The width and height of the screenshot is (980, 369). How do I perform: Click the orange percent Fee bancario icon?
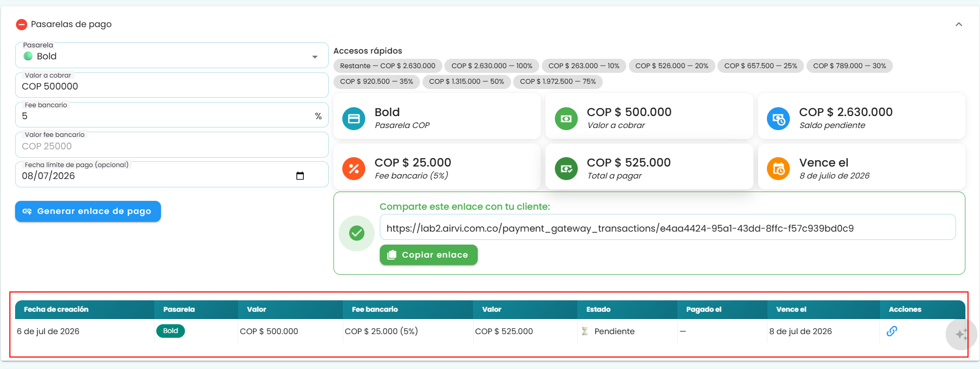point(354,169)
